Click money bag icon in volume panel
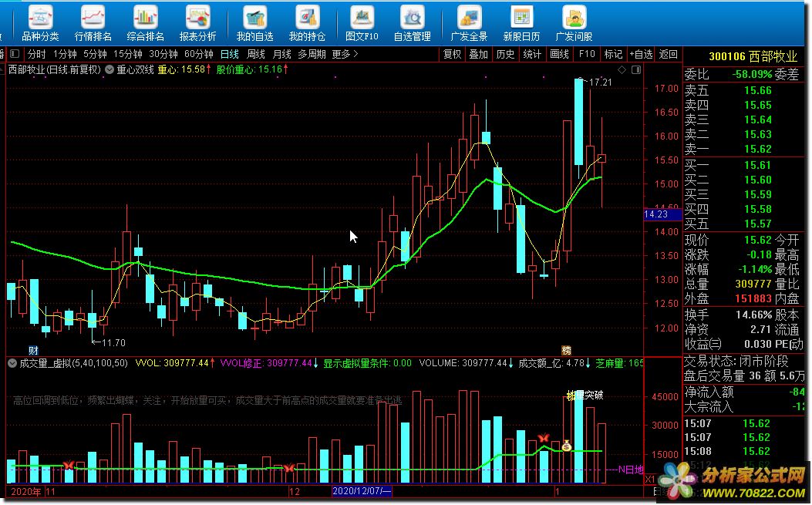812x505 pixels. tap(567, 446)
